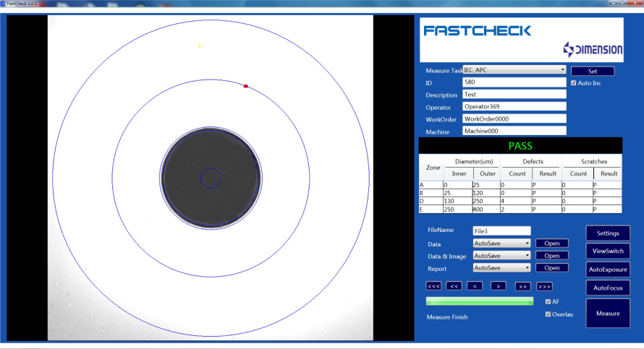The width and height of the screenshot is (644, 349).
Task: Open Settings
Action: click(x=607, y=233)
